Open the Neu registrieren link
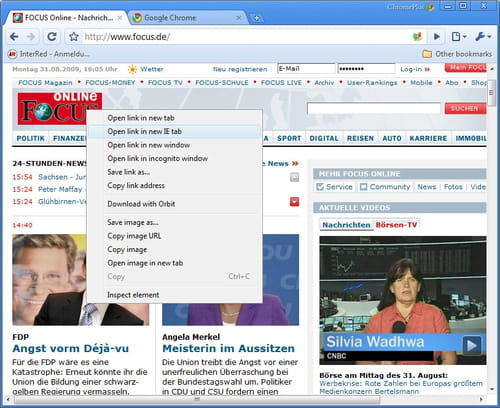Image resolution: width=500 pixels, height=408 pixels. 240,69
